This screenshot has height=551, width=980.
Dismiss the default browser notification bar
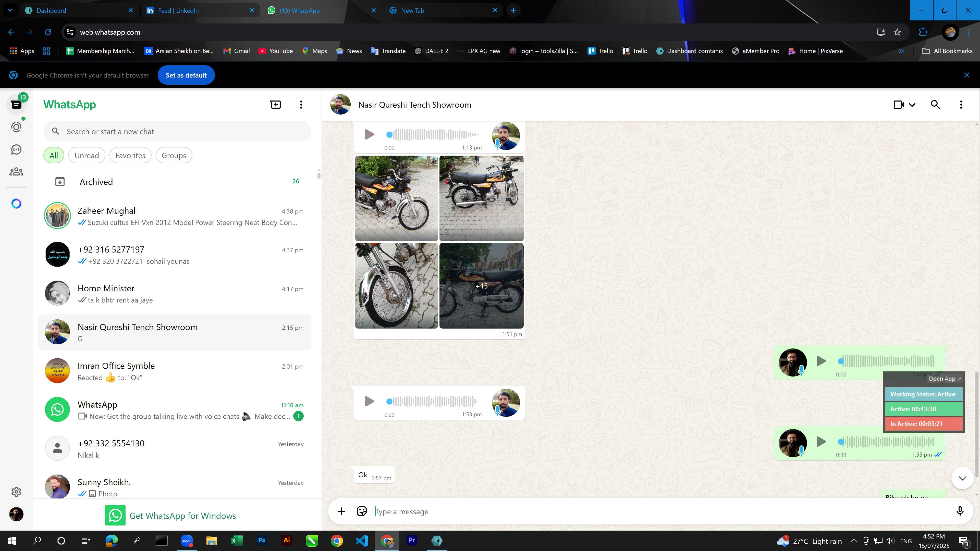[x=967, y=75]
